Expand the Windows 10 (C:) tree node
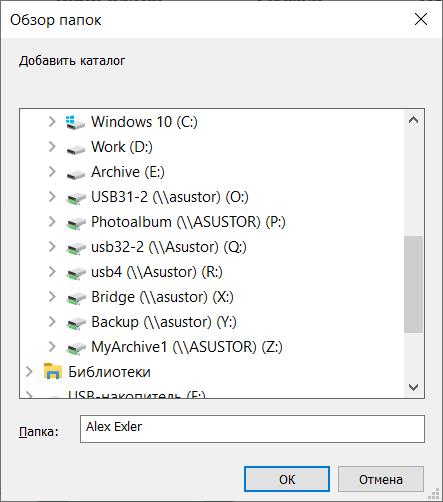This screenshot has height=502, width=443. click(x=52, y=122)
